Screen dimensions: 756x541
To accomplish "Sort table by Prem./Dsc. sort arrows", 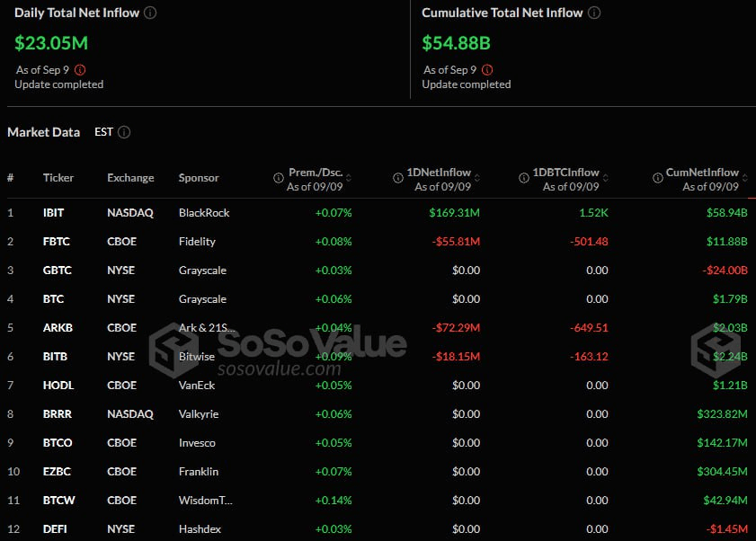I will (x=349, y=178).
